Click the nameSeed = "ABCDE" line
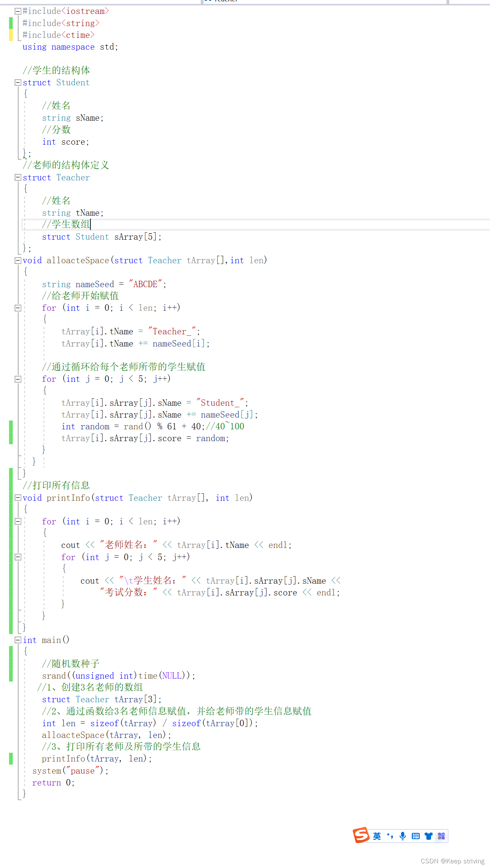 click(104, 284)
